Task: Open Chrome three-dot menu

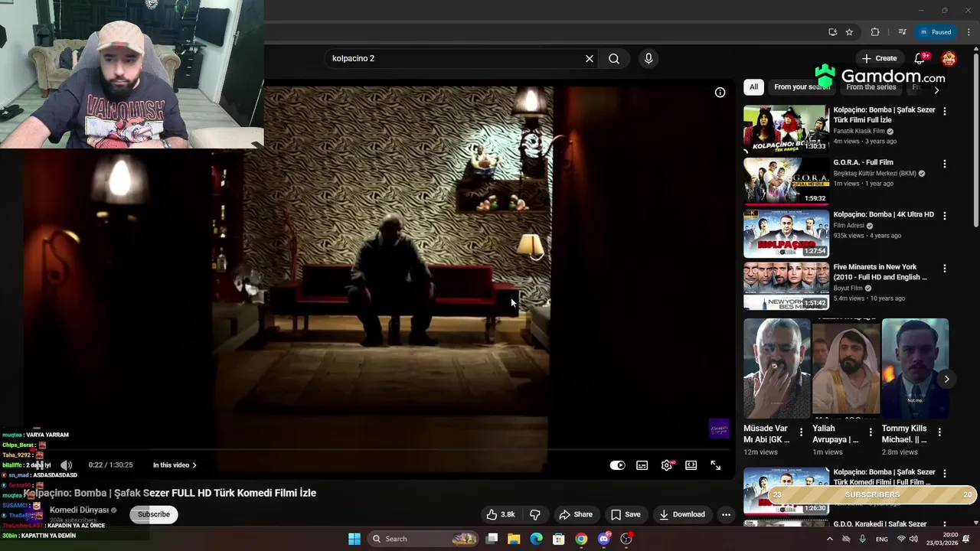Action: click(x=969, y=32)
